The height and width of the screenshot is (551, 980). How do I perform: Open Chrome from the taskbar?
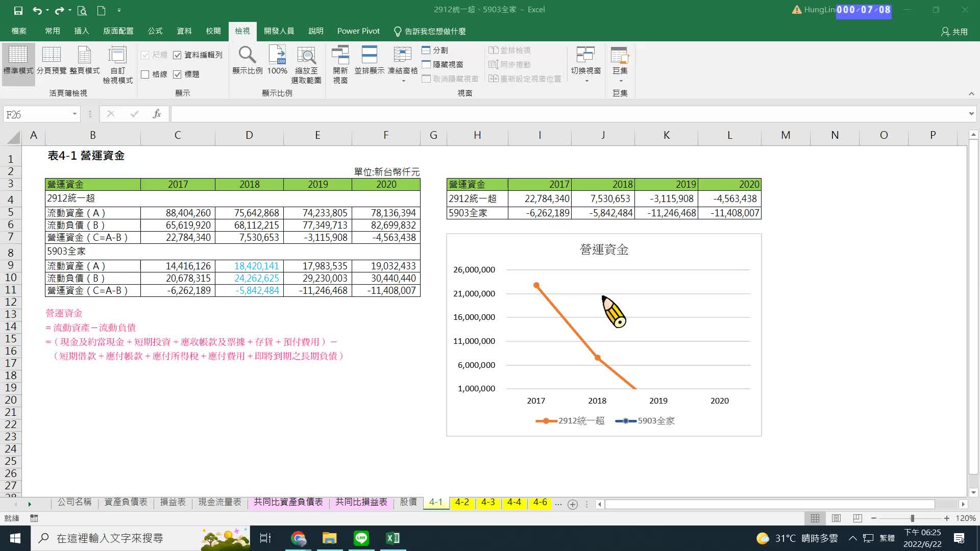tap(299, 538)
